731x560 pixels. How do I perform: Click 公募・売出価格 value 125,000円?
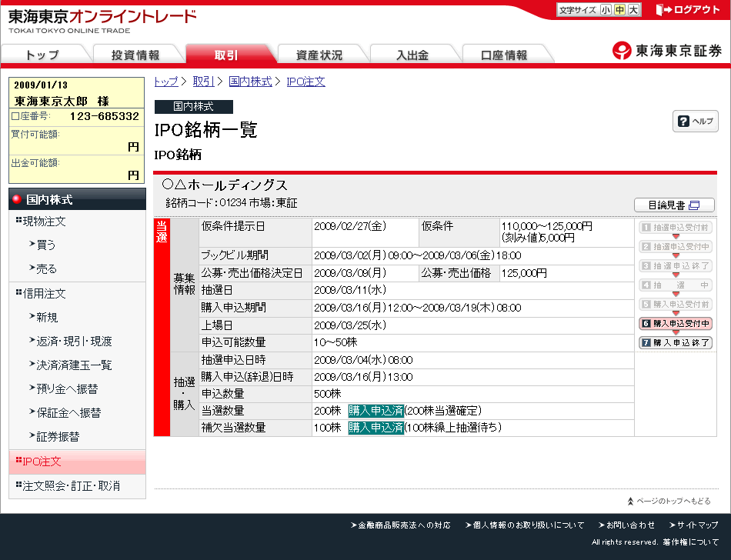524,273
